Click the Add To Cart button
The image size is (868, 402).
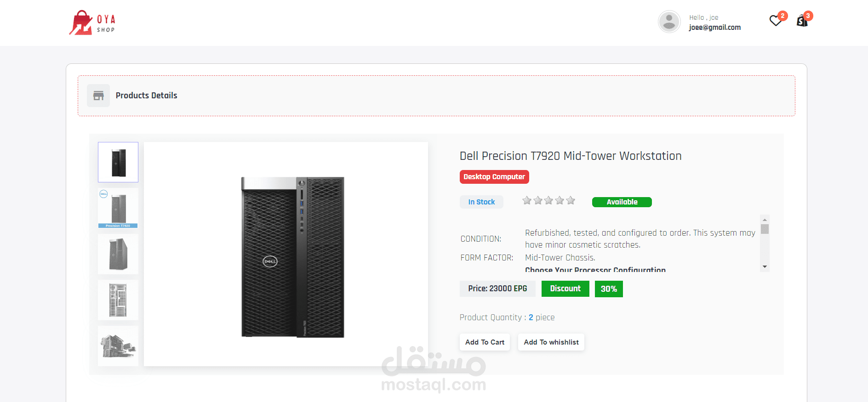(485, 342)
